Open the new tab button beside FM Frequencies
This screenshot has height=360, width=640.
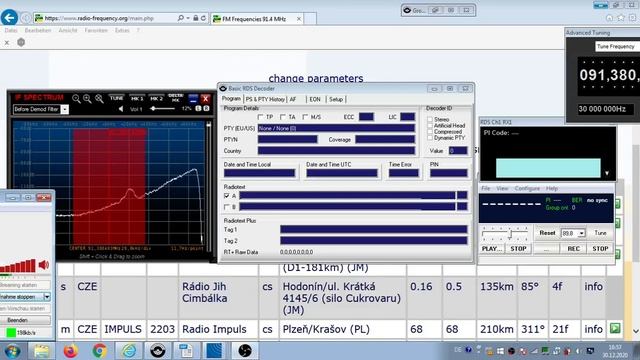pyautogui.click(x=310, y=18)
